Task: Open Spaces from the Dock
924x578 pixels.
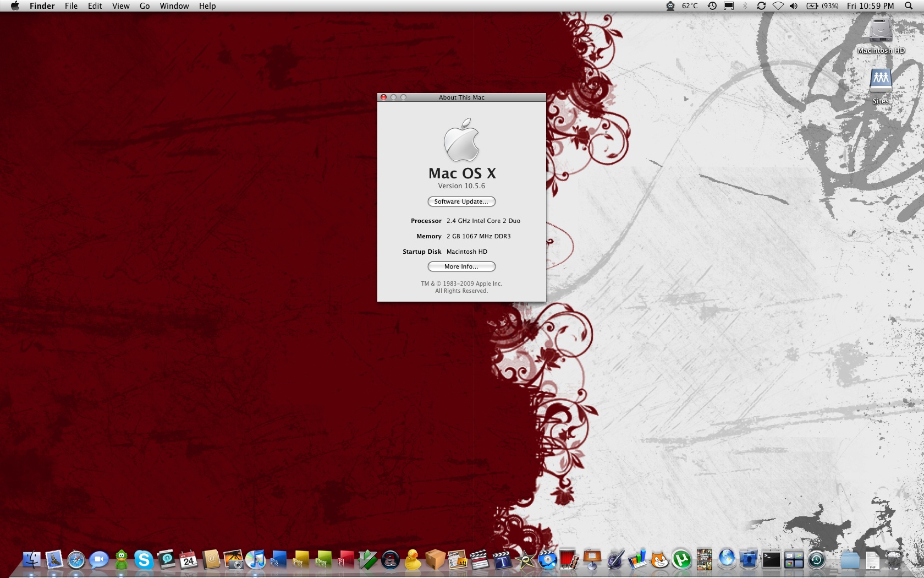Action: click(794, 560)
